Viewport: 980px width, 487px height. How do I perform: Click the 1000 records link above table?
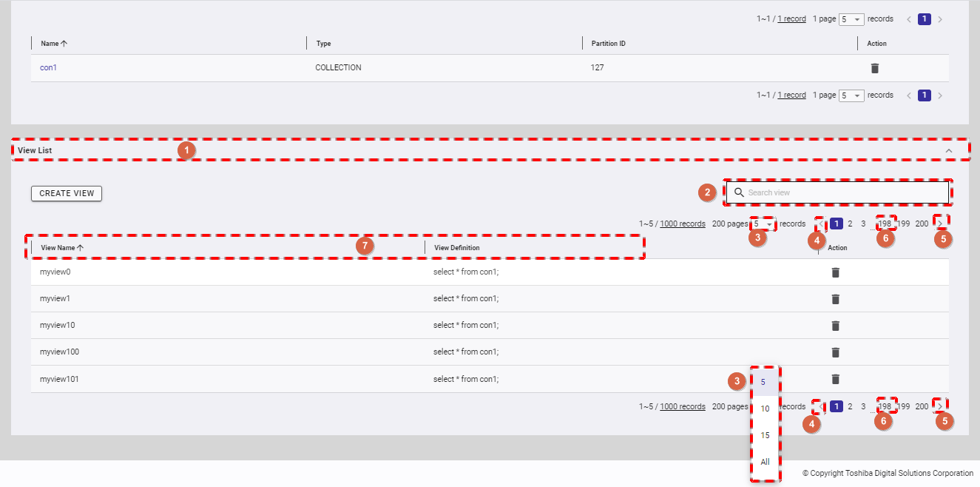pyautogui.click(x=682, y=224)
